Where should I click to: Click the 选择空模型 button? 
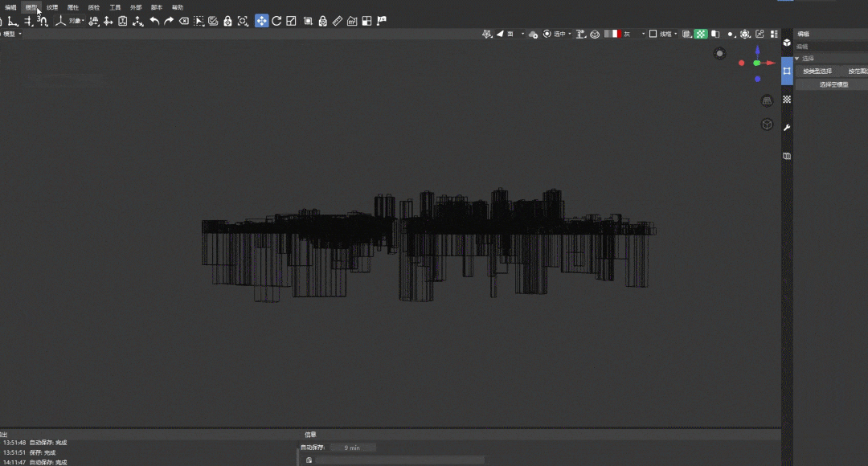[833, 84]
